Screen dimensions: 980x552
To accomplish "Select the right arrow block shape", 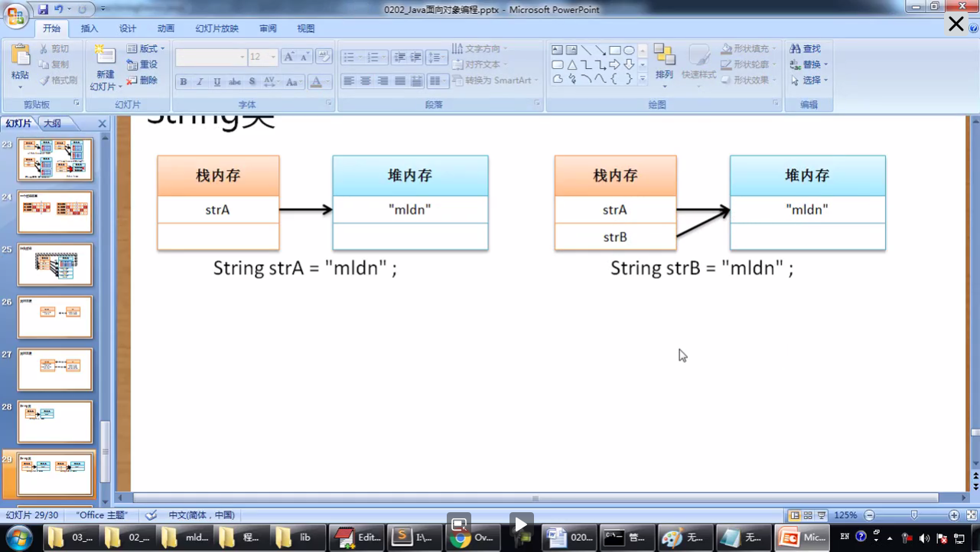I will coord(614,65).
